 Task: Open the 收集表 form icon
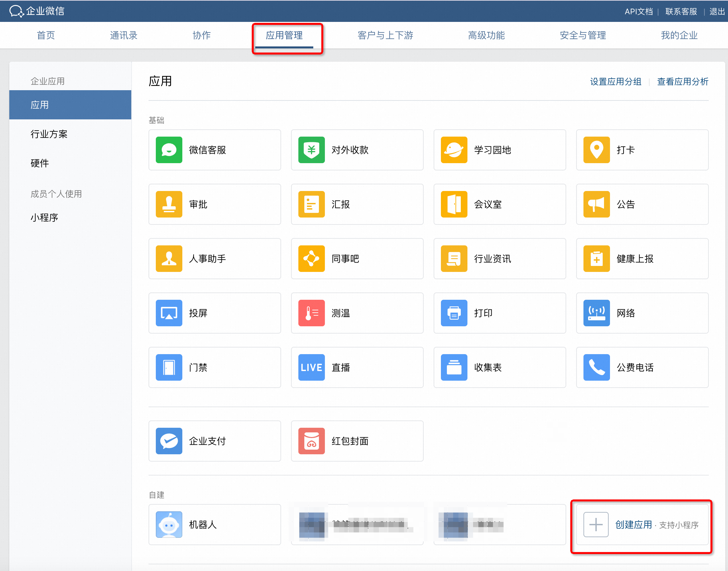point(454,367)
